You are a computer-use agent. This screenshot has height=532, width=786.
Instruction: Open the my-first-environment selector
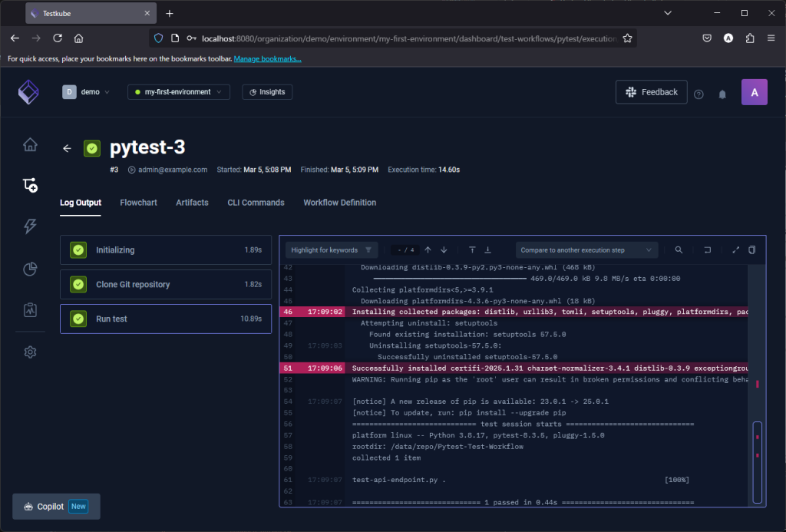coord(178,92)
